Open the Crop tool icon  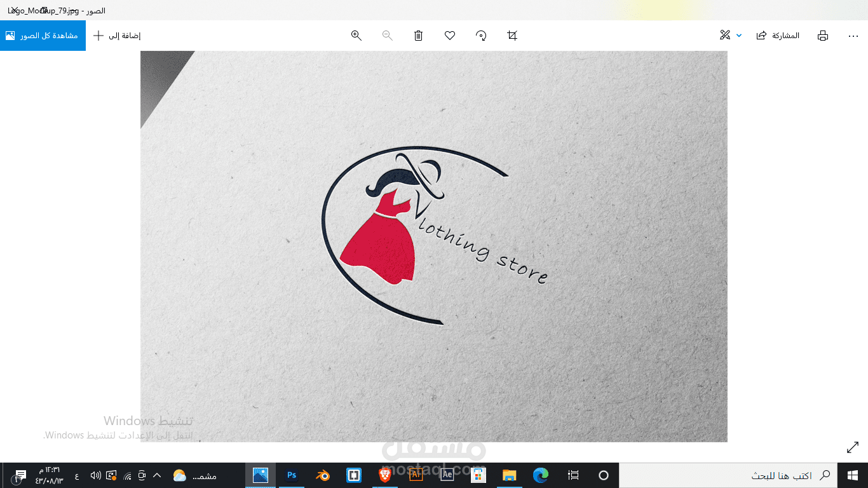point(512,36)
